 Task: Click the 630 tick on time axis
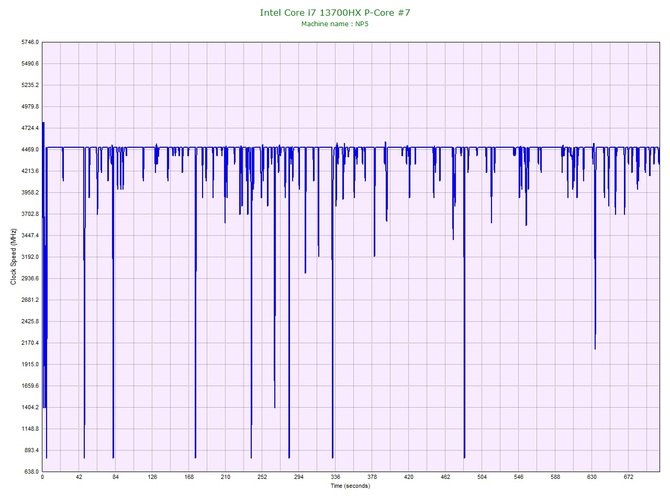click(x=592, y=477)
